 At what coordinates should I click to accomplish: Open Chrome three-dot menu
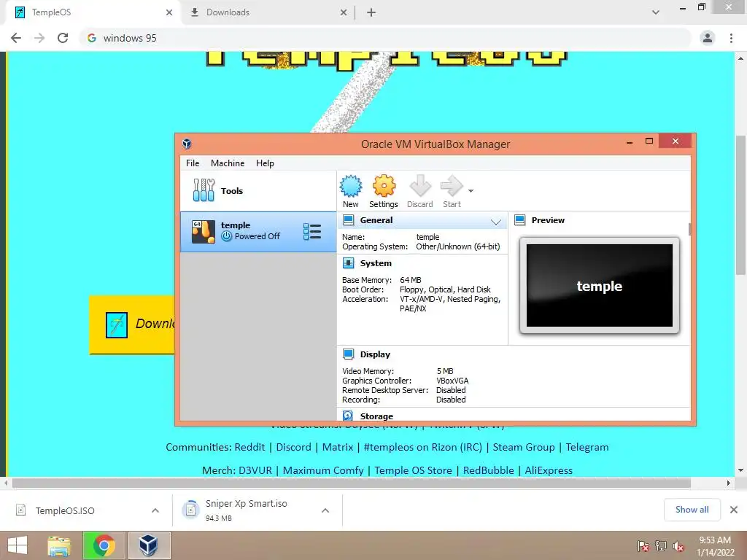coord(731,38)
